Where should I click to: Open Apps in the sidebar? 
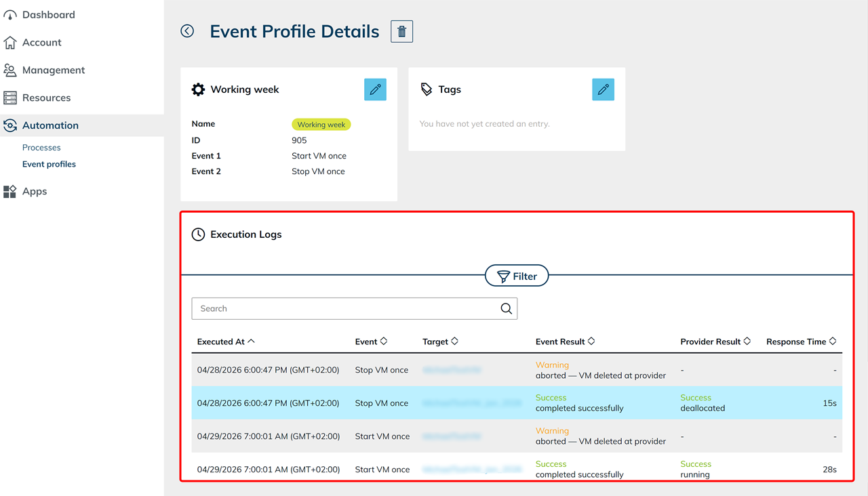point(35,192)
